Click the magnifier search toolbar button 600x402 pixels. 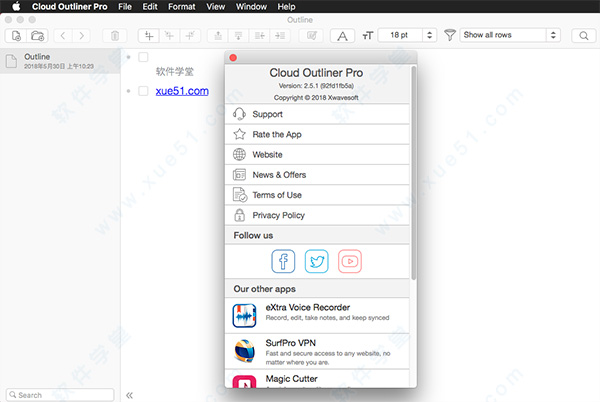(584, 36)
